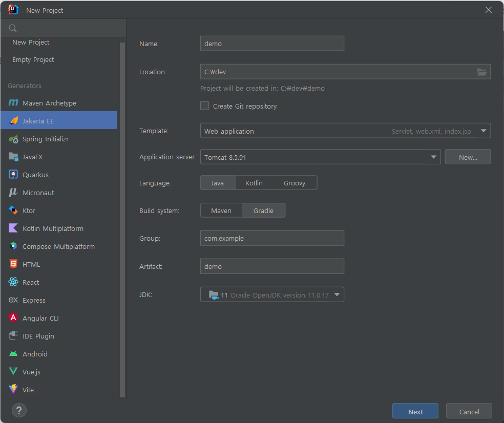Screen dimensions: 504x423
Task: Open the Template dropdown arrow
Action: point(483,131)
